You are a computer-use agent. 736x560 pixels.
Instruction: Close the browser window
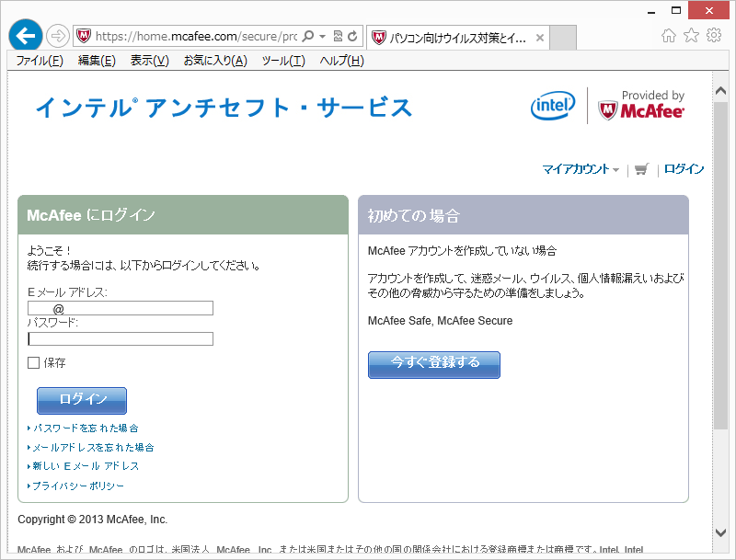[x=708, y=10]
